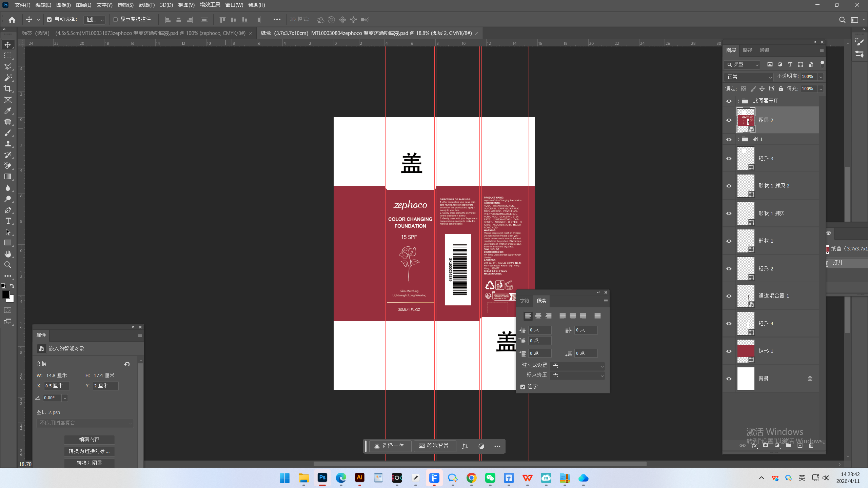The width and height of the screenshot is (868, 488).
Task: Select the Eraser tool
Action: [x=8, y=166]
